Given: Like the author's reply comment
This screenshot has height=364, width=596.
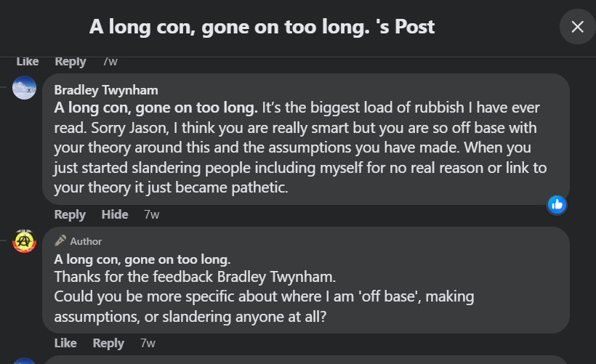Looking at the screenshot, I should click(x=65, y=343).
